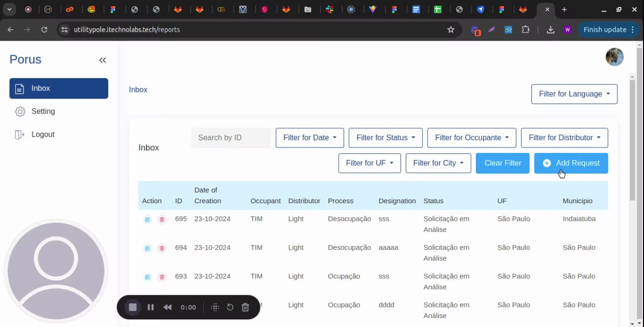Screen dimensions: 644x327
Task: Collapse sidebar with double chevron icon
Action: (103, 60)
